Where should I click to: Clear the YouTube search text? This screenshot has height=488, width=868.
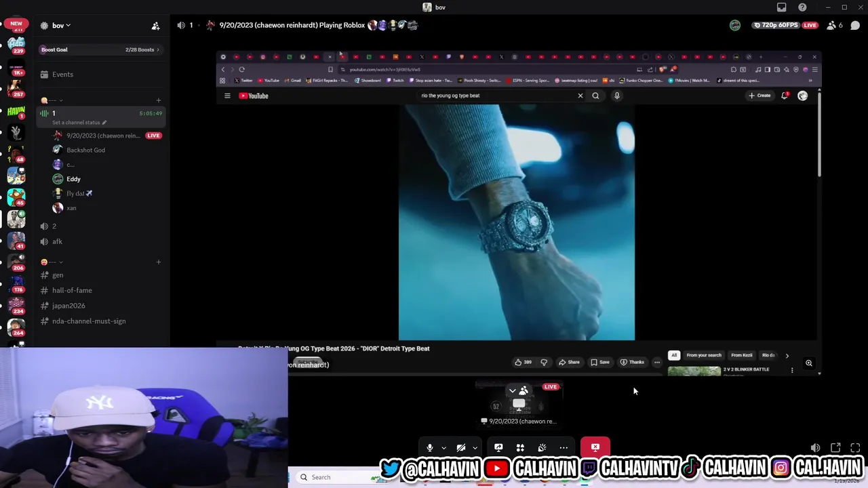[x=580, y=96]
